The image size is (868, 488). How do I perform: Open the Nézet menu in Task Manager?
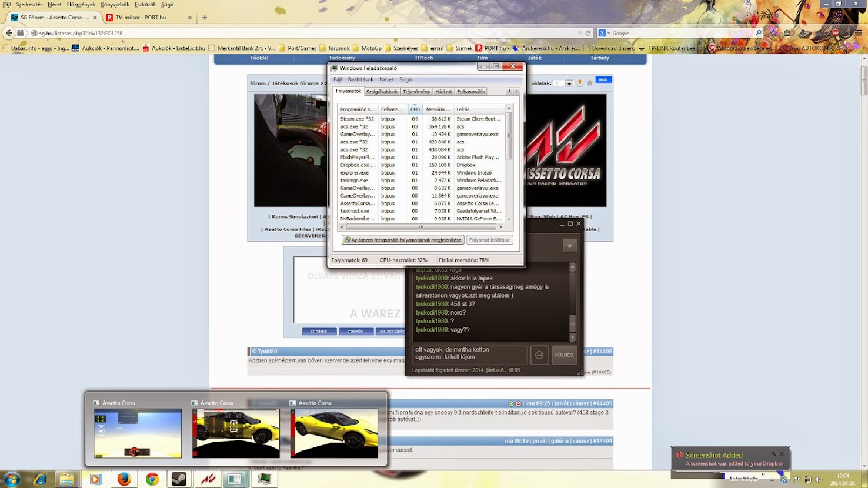pos(386,79)
